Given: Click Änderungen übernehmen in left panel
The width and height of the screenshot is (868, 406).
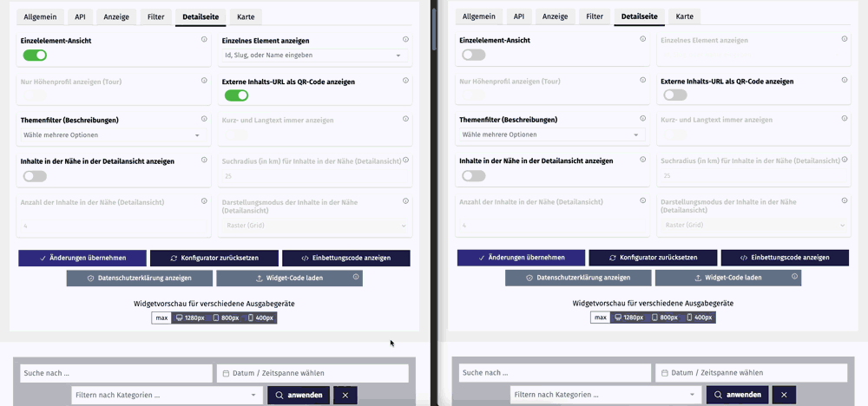Looking at the screenshot, I should pos(82,258).
